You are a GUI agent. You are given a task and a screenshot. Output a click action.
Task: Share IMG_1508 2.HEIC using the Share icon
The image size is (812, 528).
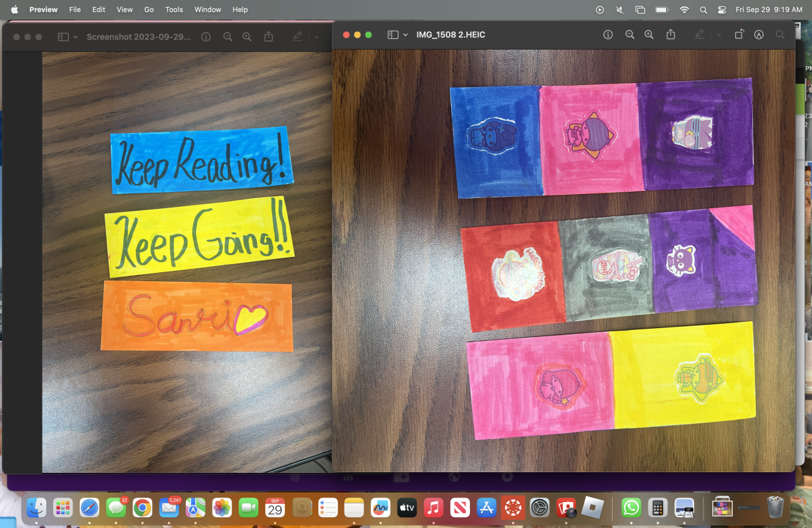(x=671, y=35)
